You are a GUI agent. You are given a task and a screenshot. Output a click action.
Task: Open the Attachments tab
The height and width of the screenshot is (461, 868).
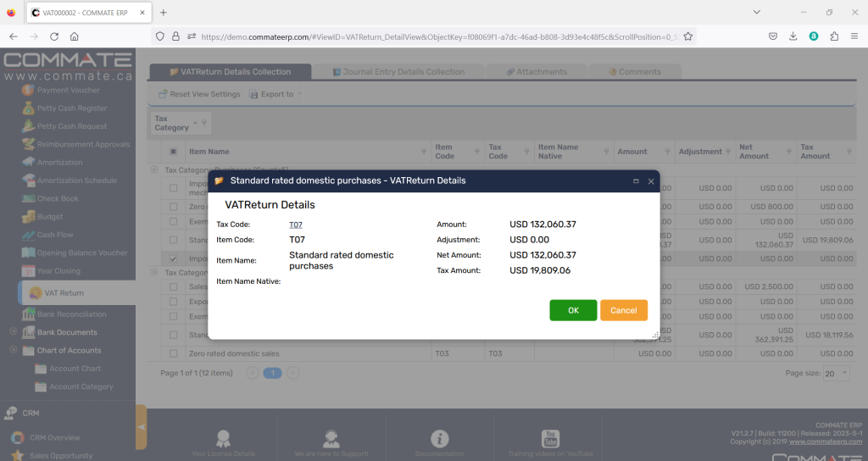tap(541, 72)
